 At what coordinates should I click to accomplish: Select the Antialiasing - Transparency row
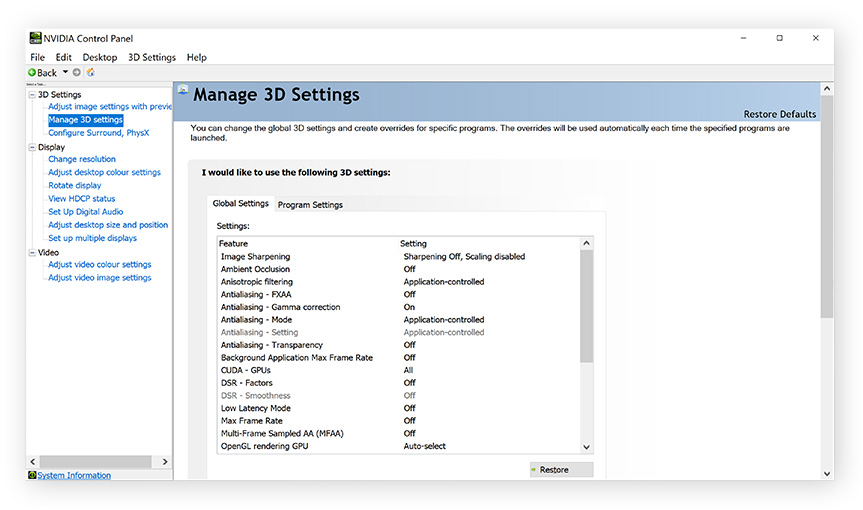click(398, 345)
